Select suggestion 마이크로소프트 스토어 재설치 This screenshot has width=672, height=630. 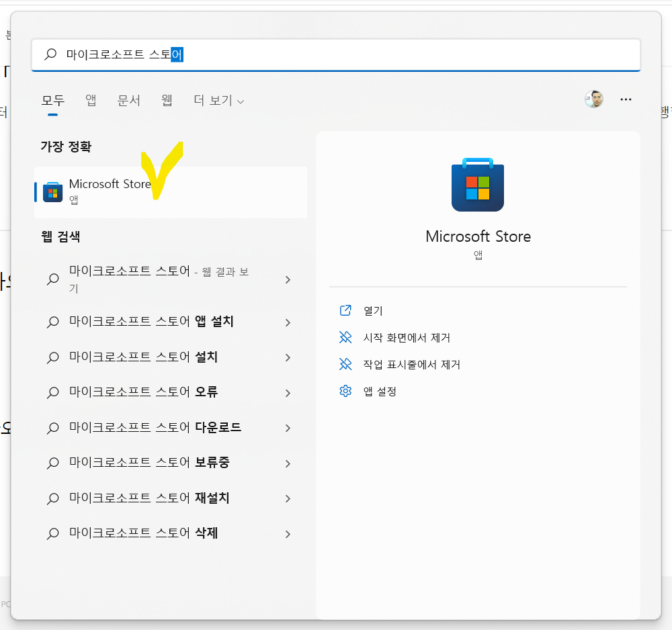171,498
